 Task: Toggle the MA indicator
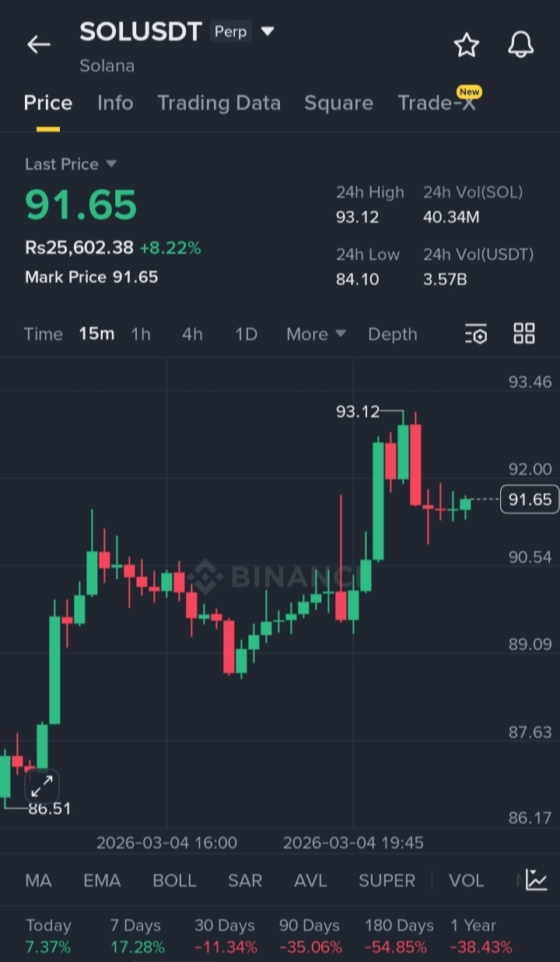pyautogui.click(x=38, y=880)
